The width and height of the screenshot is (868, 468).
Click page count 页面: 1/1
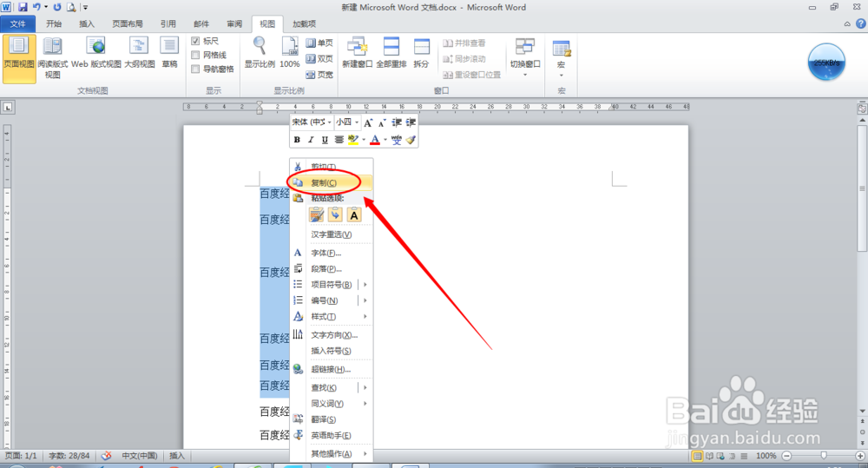pos(21,455)
